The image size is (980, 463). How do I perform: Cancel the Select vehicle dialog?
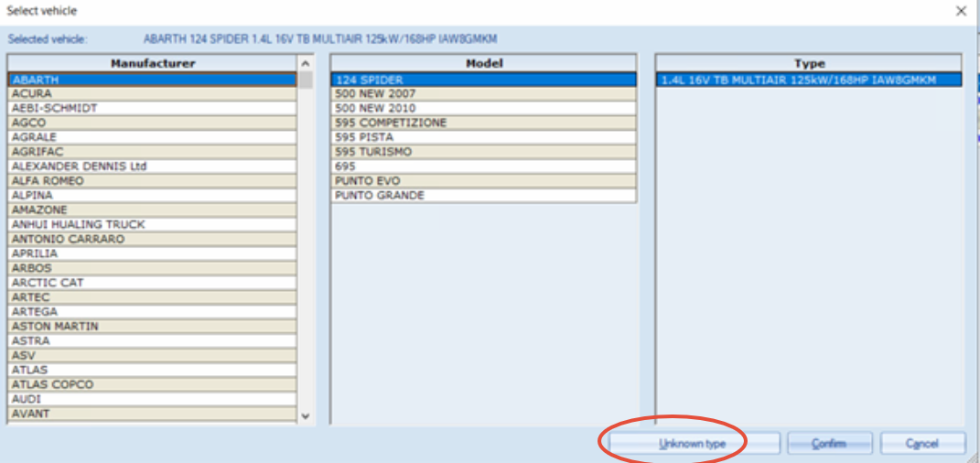[x=922, y=444]
